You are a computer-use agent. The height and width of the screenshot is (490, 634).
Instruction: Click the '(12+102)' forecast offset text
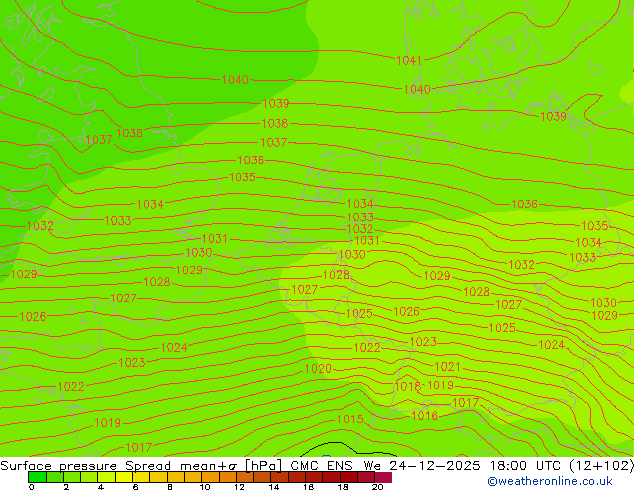[x=602, y=466]
